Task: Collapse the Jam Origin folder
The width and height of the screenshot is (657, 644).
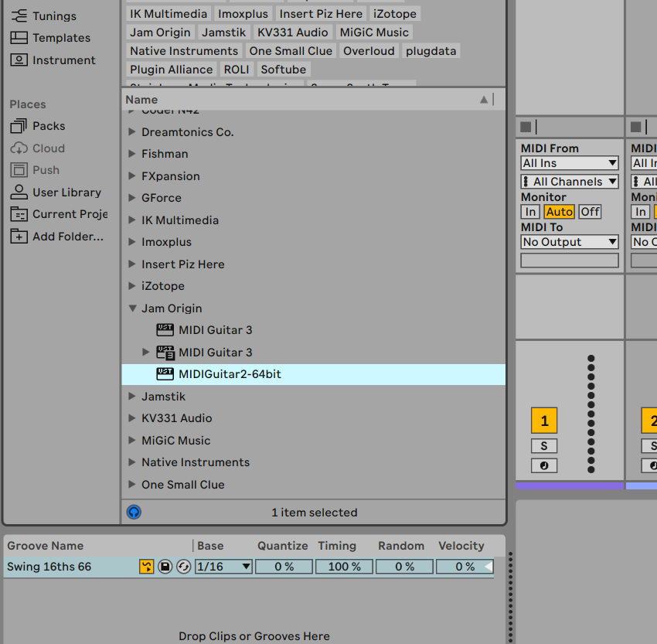Action: pos(132,308)
